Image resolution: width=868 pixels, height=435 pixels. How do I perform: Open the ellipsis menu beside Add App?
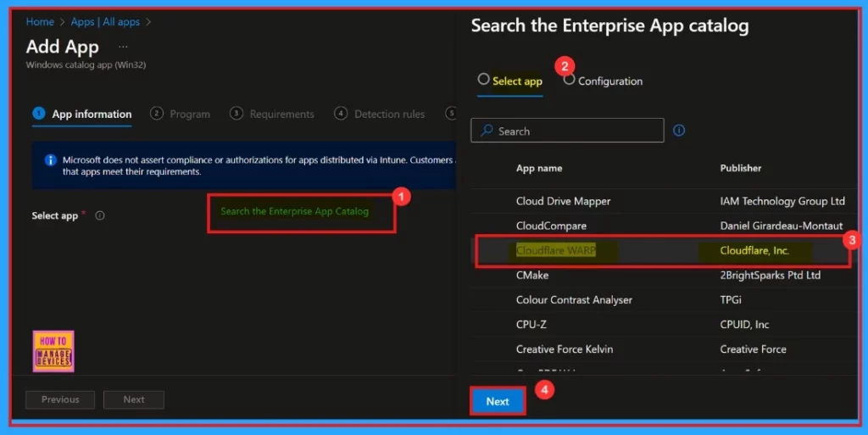[123, 47]
